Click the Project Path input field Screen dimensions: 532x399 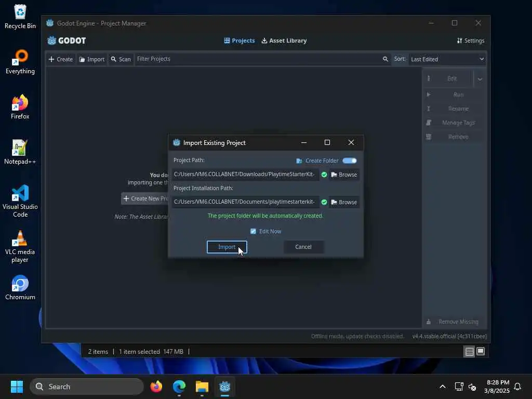pyautogui.click(x=245, y=175)
